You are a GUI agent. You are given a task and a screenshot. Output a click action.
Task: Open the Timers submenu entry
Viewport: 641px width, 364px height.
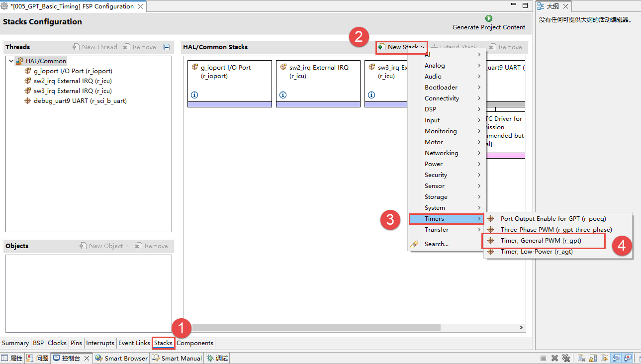click(447, 219)
